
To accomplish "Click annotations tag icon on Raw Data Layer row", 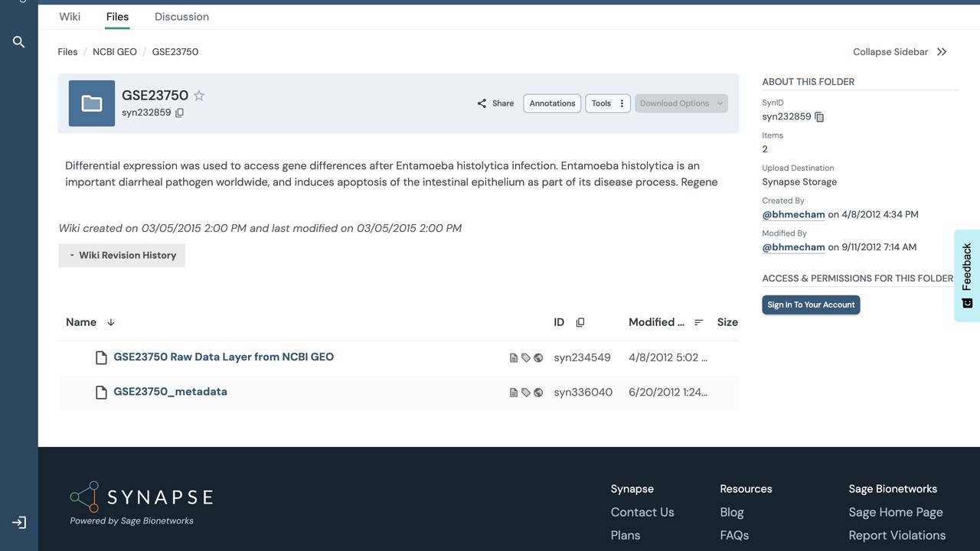I will (526, 357).
